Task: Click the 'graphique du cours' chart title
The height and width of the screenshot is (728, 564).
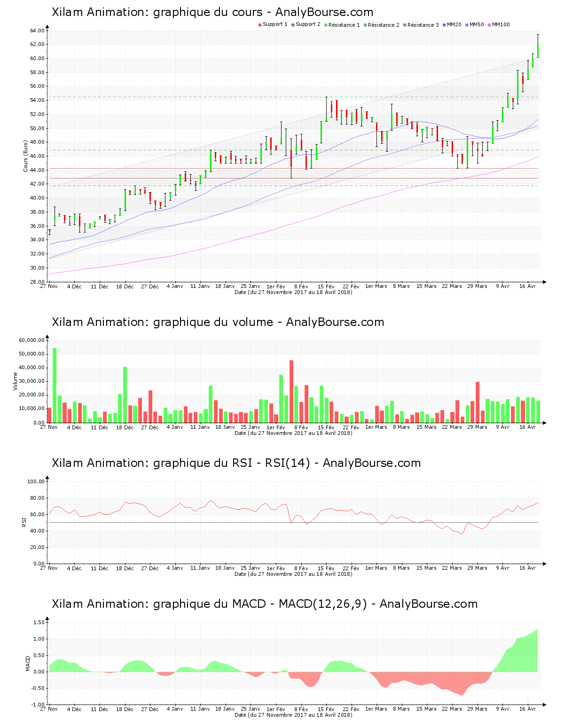Action: pos(212,12)
